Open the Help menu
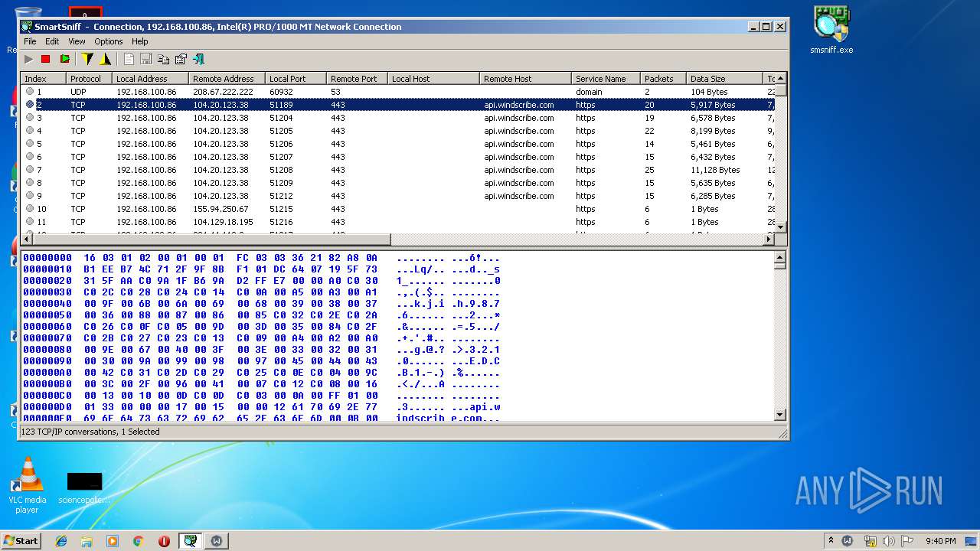 tap(140, 41)
